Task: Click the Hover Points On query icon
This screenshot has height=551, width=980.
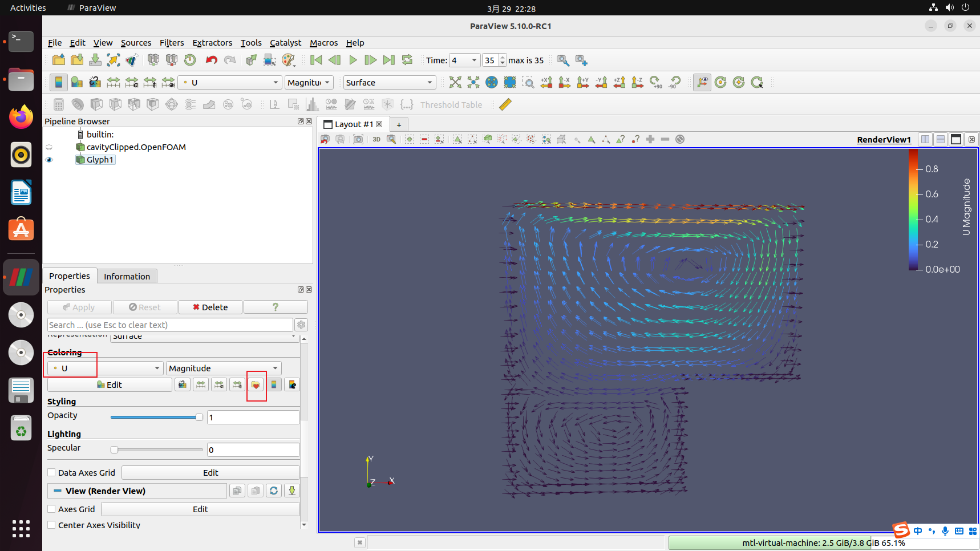Action: tap(635, 139)
